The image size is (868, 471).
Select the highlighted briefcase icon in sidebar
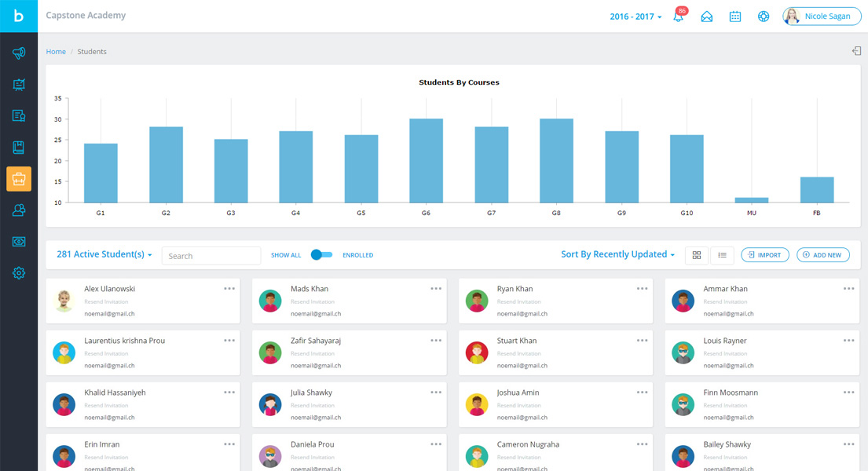[18, 178]
